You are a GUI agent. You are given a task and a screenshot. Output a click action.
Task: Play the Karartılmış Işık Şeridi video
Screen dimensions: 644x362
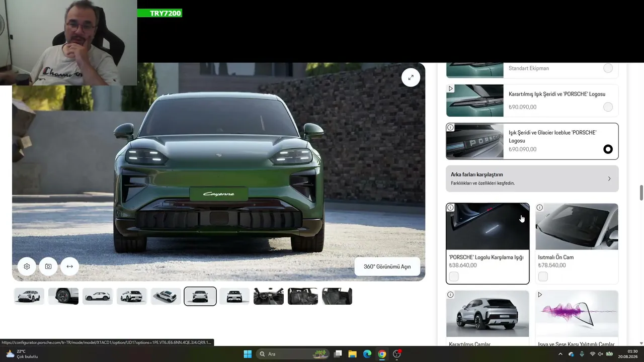(x=450, y=88)
